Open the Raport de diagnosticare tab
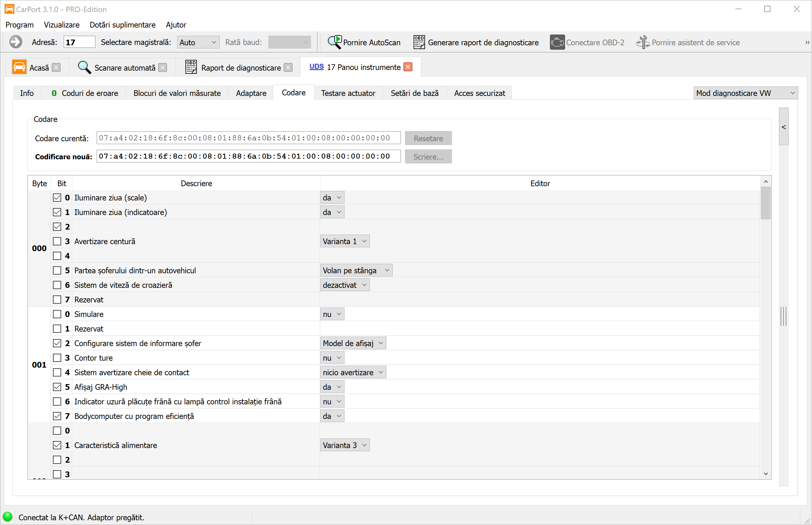 coord(241,67)
